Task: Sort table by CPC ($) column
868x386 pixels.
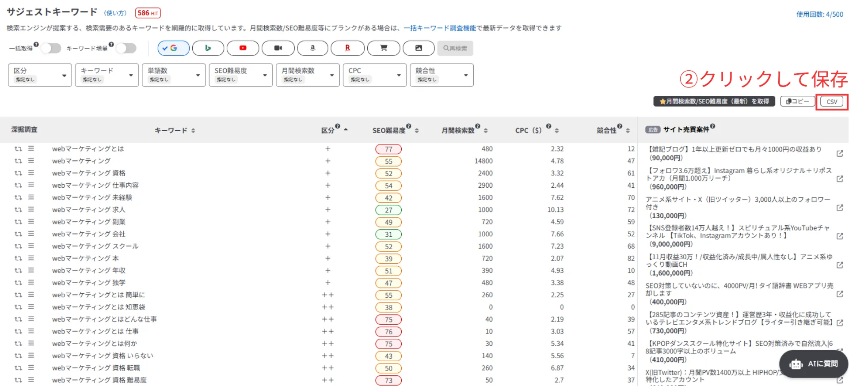Action: (x=557, y=131)
